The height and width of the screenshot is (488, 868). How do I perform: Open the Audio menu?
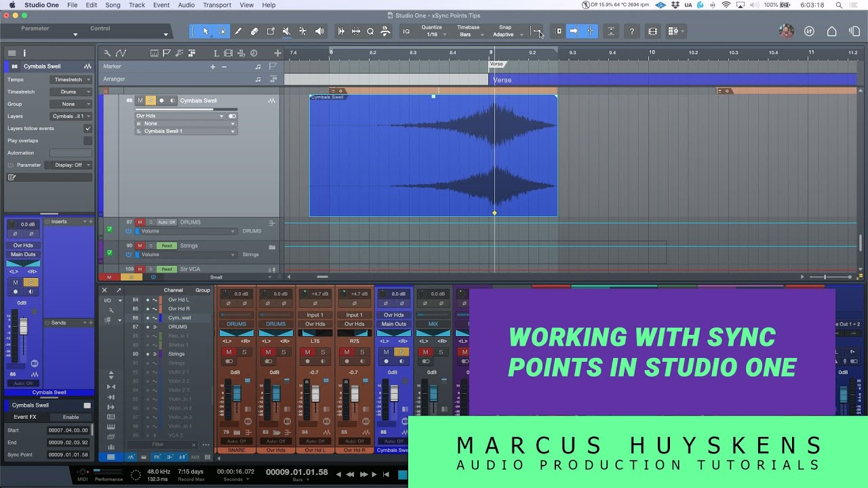(x=186, y=5)
